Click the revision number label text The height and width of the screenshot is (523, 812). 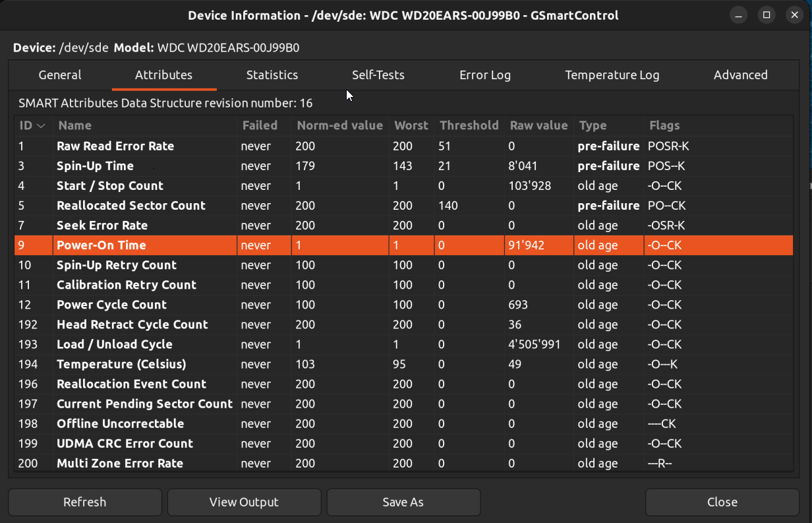coord(165,103)
